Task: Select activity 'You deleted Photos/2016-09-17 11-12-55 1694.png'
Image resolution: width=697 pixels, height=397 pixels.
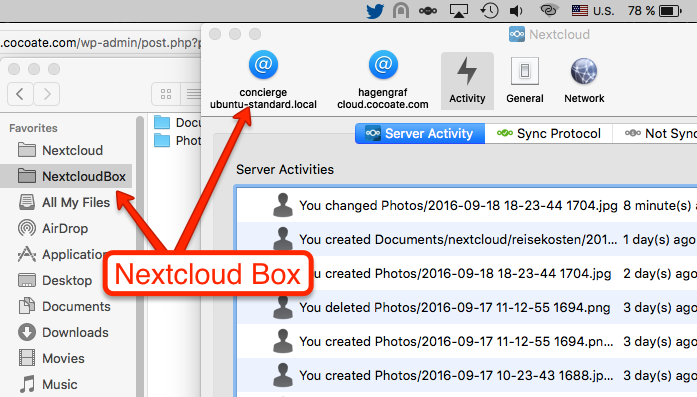Action: tap(467, 307)
